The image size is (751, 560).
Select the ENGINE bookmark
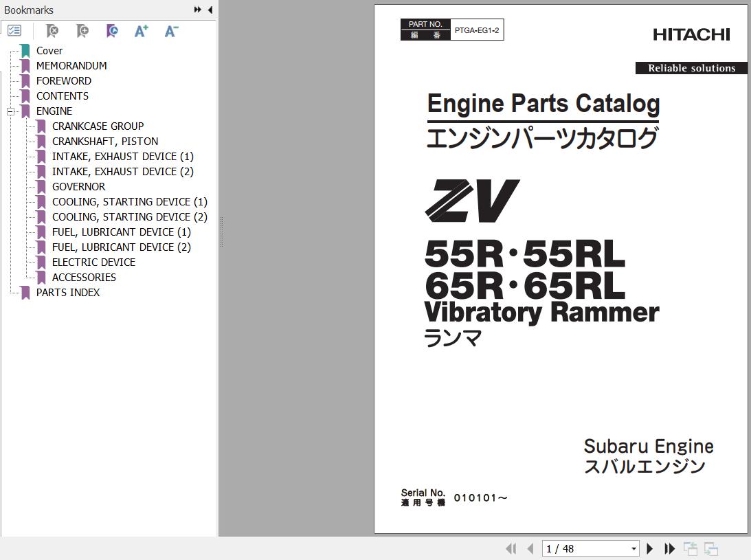tap(54, 111)
